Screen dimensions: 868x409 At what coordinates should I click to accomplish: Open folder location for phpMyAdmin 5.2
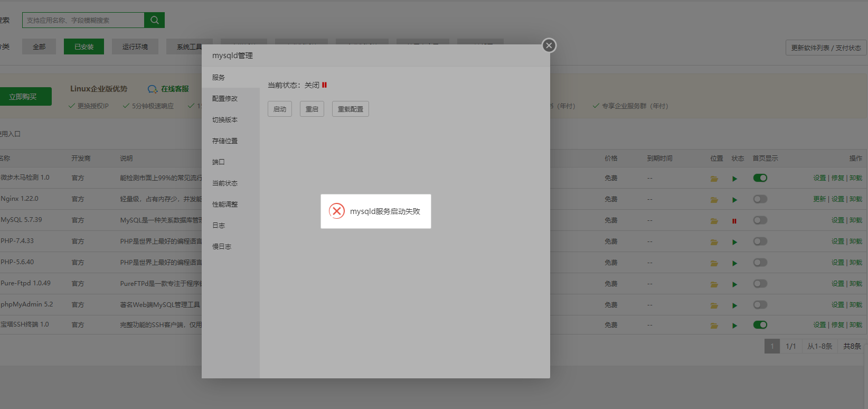714,305
